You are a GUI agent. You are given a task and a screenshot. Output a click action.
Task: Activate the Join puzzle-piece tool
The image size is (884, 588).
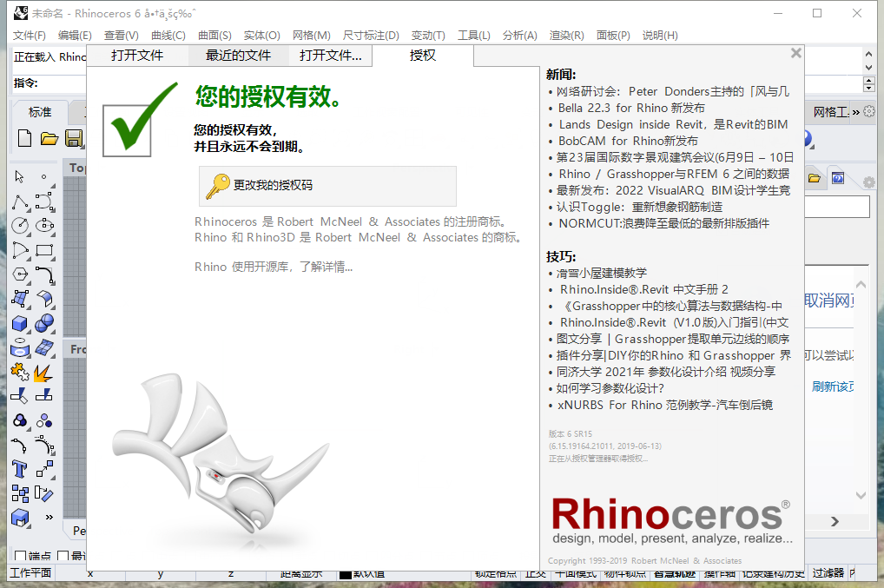pos(20,372)
